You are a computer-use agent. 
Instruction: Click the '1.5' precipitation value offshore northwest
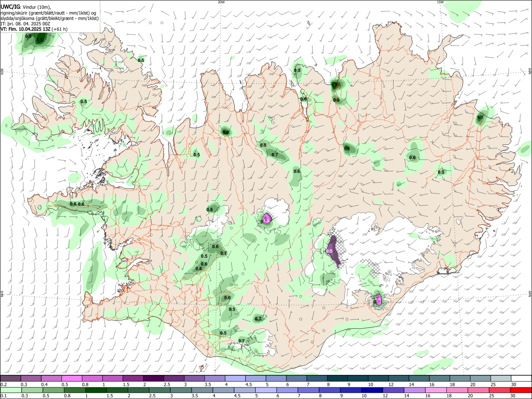point(39,40)
